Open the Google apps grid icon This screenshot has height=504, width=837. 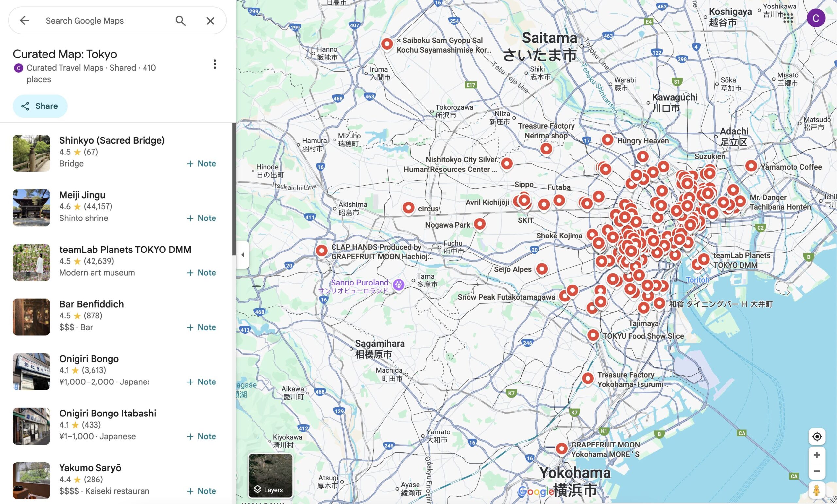click(x=788, y=18)
